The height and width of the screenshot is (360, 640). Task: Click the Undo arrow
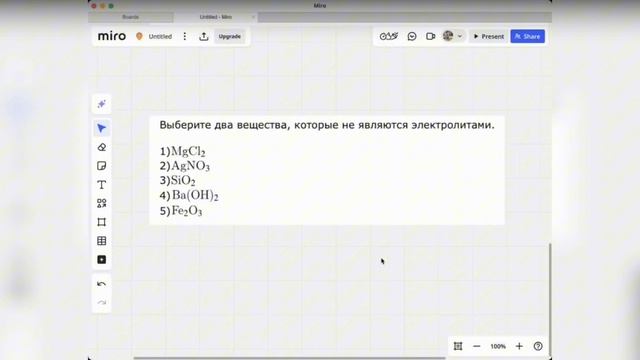102,284
